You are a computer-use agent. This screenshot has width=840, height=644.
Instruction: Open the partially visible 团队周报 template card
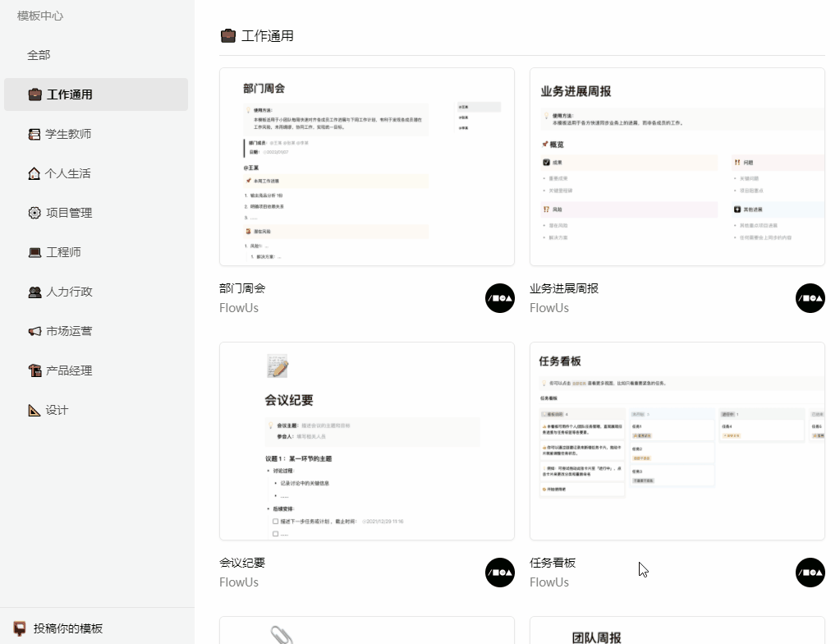pos(677,631)
